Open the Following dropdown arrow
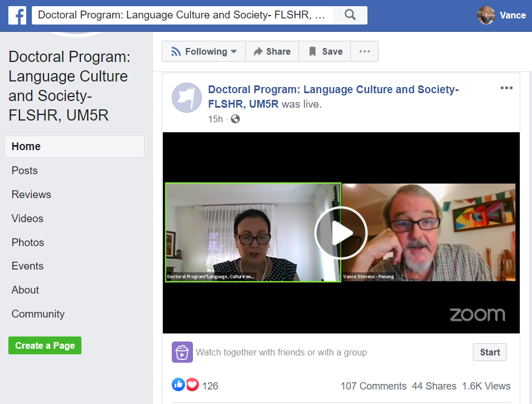The image size is (532, 404). (234, 51)
